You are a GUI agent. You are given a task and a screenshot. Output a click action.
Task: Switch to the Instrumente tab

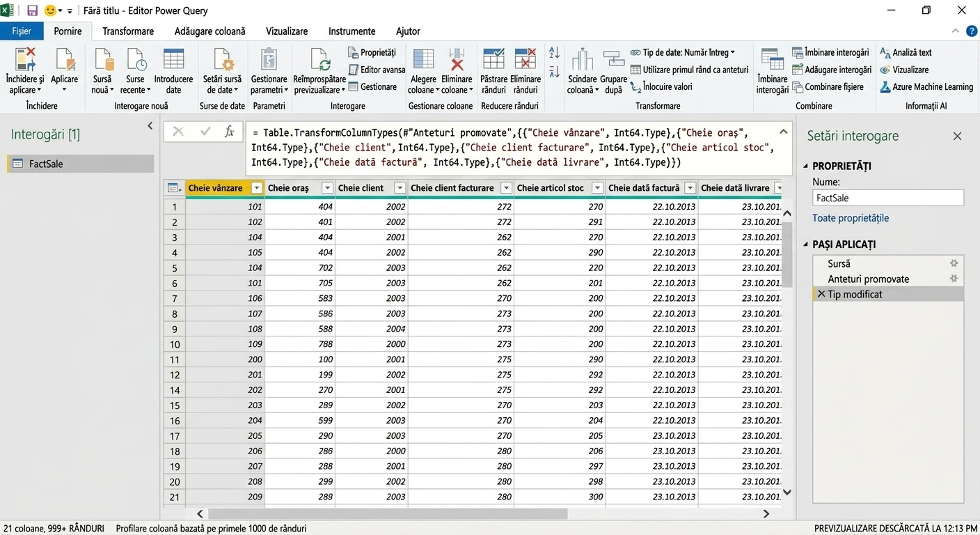click(x=352, y=31)
